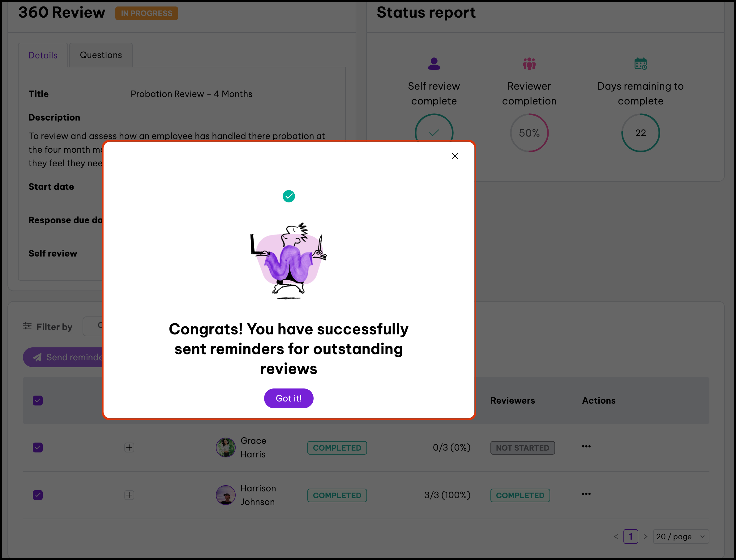Switch to the Questions tab
This screenshot has width=736, height=560.
pos(101,55)
